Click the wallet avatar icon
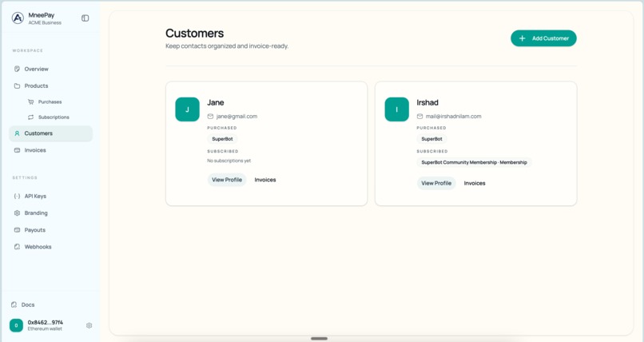 [x=17, y=325]
